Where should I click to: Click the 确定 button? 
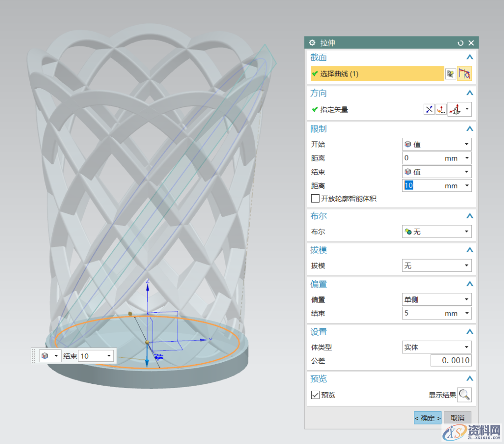(x=427, y=418)
